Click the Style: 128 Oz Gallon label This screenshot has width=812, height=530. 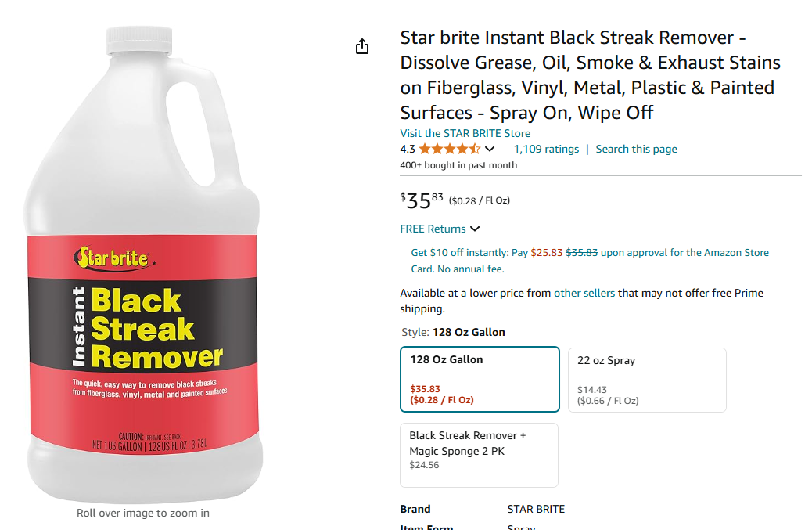click(452, 332)
